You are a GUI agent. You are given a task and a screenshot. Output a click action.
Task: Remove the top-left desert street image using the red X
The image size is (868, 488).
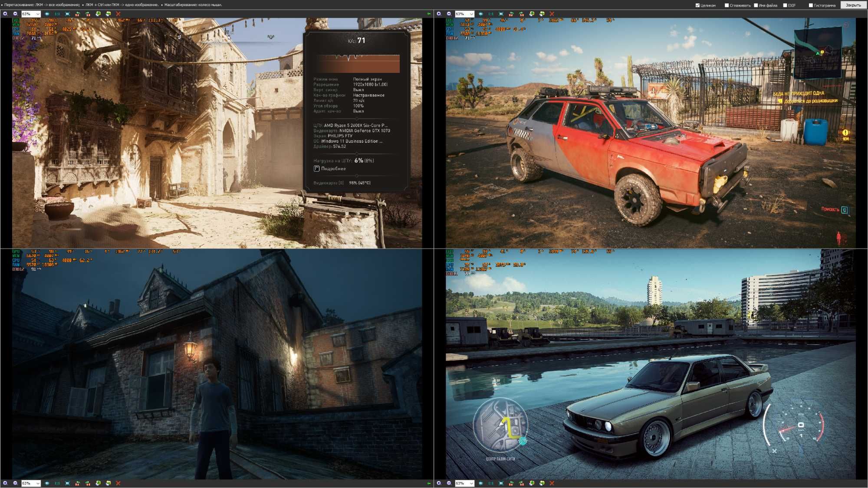(x=118, y=14)
